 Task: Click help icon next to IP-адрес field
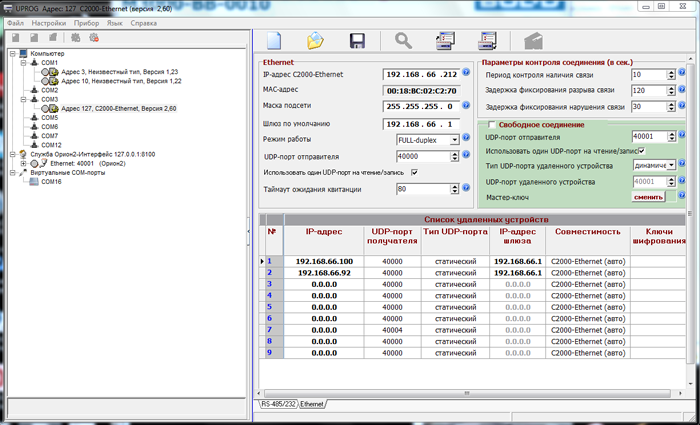click(x=467, y=74)
